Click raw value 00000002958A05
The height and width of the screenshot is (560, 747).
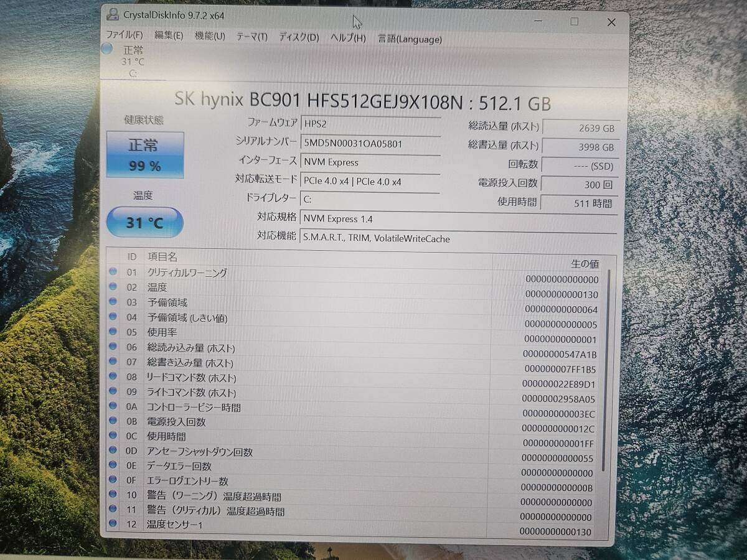pyautogui.click(x=558, y=399)
